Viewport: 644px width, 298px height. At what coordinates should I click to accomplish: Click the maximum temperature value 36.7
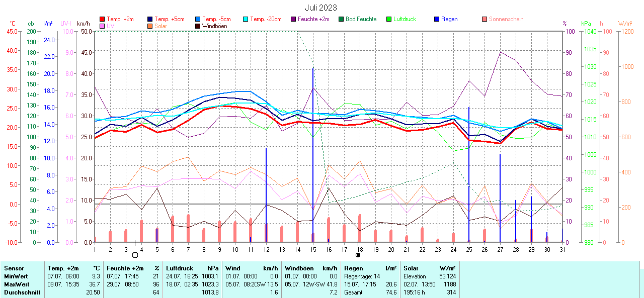click(95, 284)
